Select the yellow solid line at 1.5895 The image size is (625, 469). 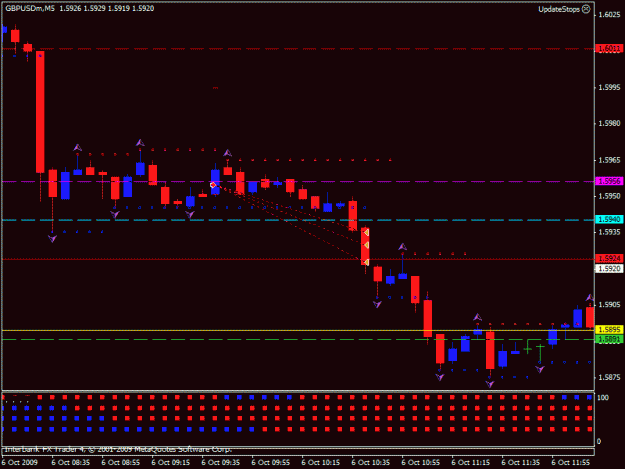298,330
